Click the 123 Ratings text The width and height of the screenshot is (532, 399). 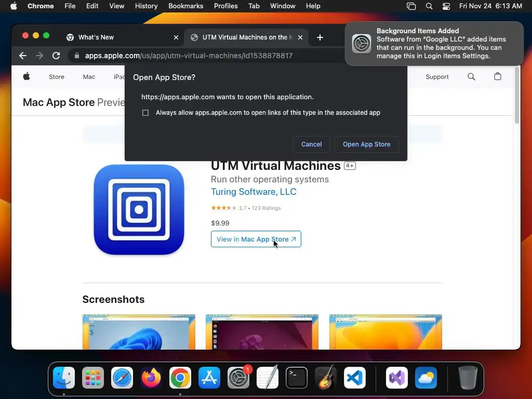pos(267,208)
